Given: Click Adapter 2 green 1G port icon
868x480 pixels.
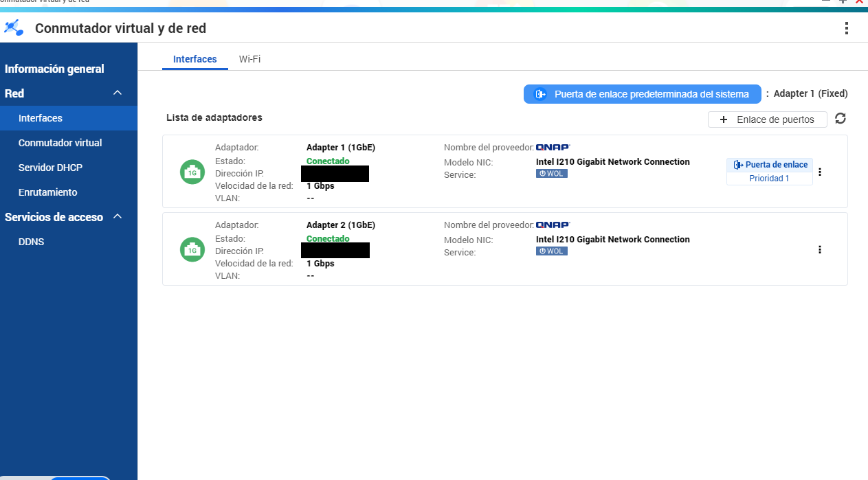Looking at the screenshot, I should click(192, 250).
